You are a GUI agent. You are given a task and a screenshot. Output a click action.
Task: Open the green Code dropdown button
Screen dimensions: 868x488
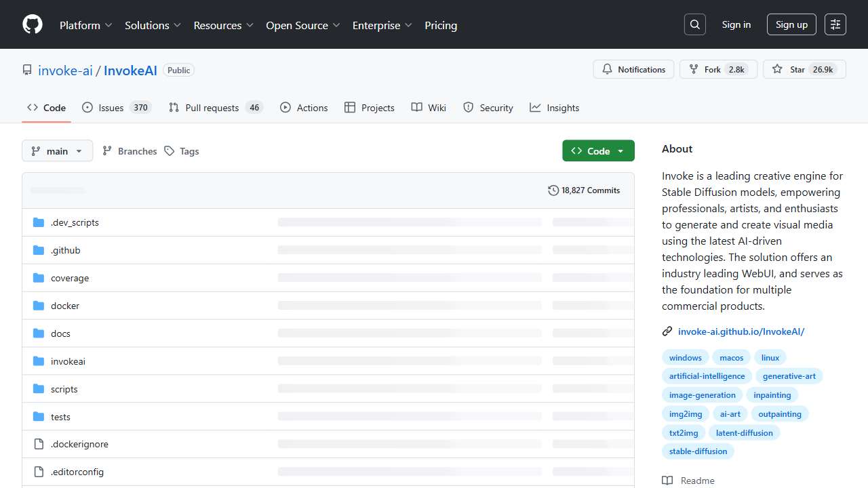[598, 151]
